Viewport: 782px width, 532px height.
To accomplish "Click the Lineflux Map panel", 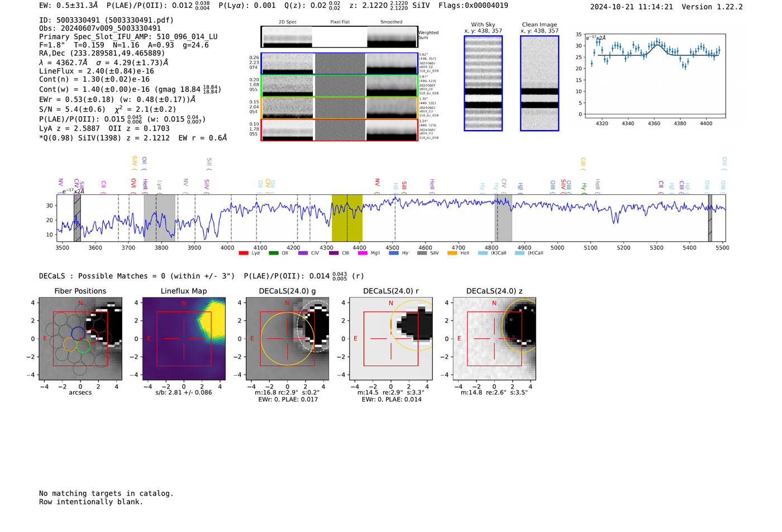I will point(184,339).
